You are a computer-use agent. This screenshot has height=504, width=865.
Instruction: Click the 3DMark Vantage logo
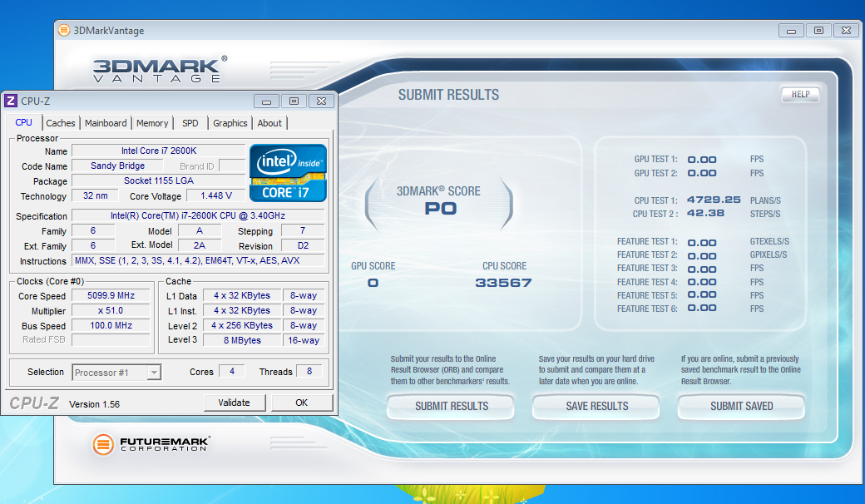(x=160, y=70)
